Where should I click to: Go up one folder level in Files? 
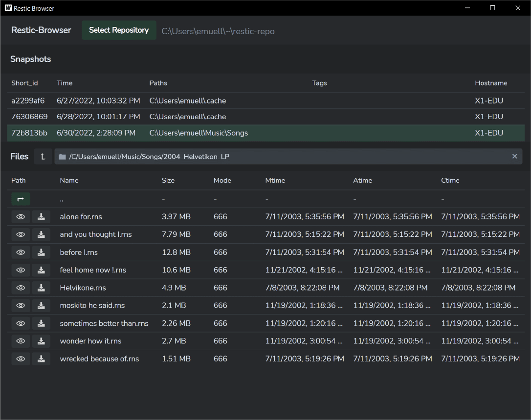(43, 157)
